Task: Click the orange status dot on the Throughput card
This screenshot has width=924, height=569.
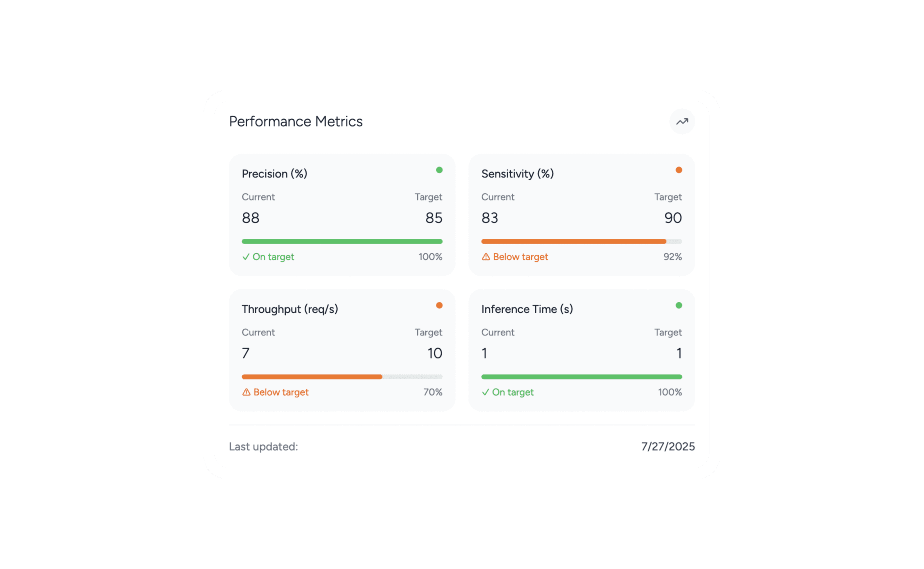Action: pyautogui.click(x=439, y=305)
